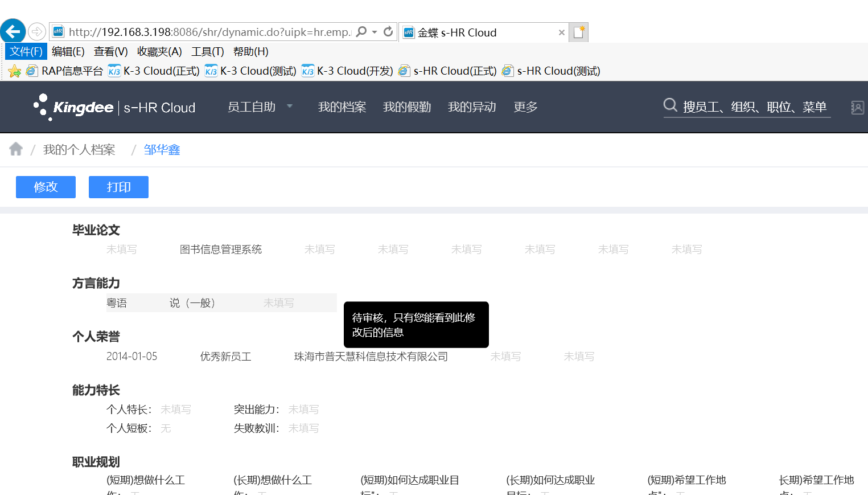Screen dimensions: 868x495
Task: Open K-3 Cloud(正式) bookmark
Action: click(x=154, y=71)
